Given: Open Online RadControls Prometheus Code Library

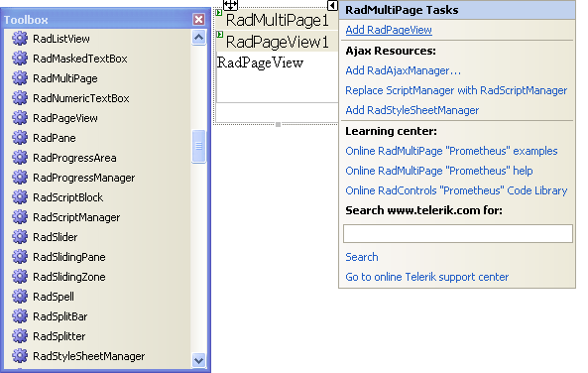Looking at the screenshot, I should (456, 190).
